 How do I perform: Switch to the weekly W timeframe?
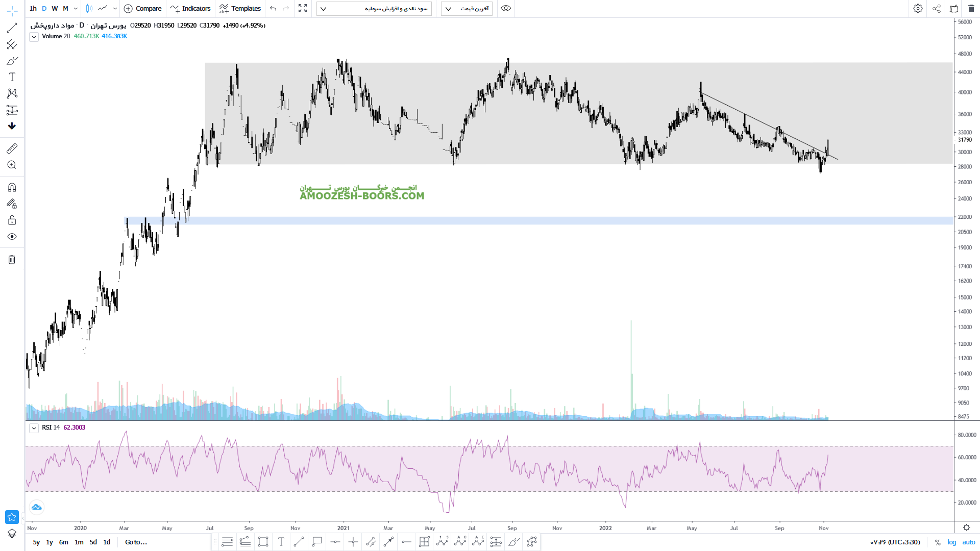click(55, 9)
